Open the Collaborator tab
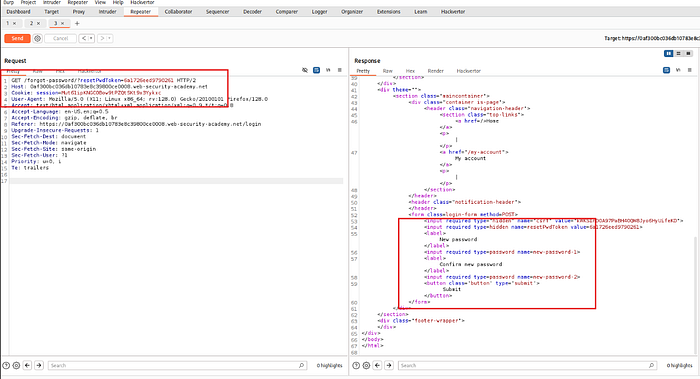 click(178, 12)
